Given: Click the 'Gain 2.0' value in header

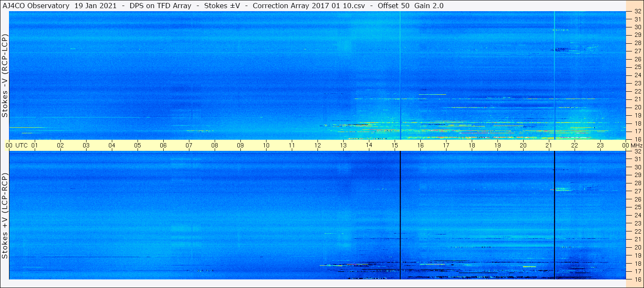Looking at the screenshot, I should (429, 6).
